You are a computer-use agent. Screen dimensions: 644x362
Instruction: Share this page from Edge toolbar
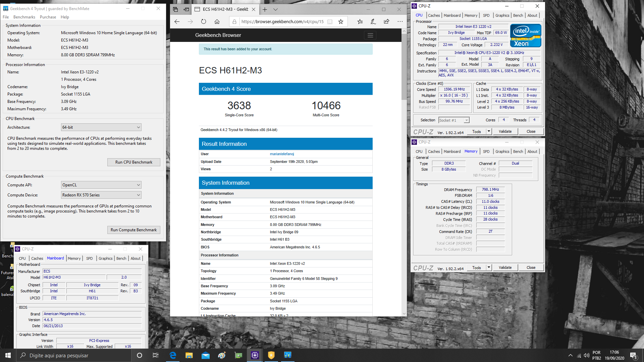tap(386, 21)
